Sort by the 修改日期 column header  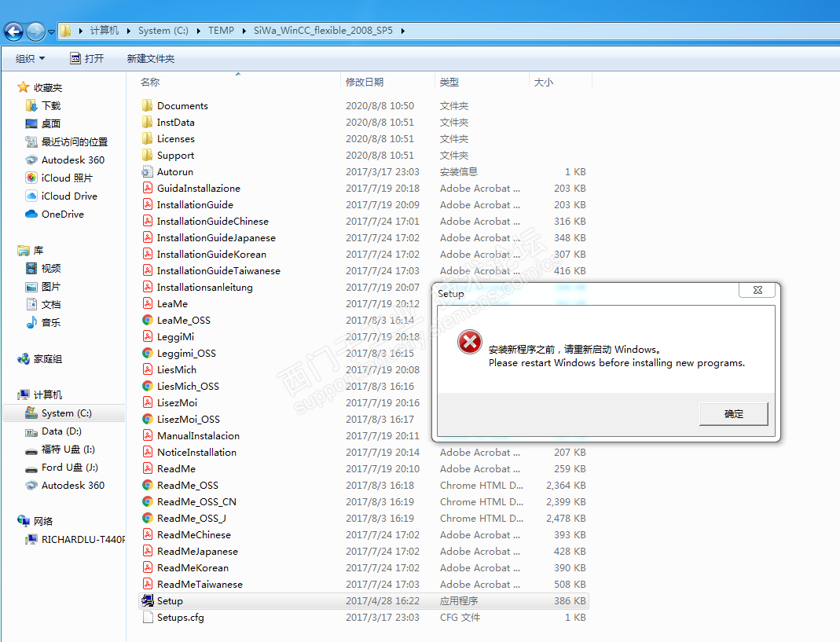coord(365,82)
